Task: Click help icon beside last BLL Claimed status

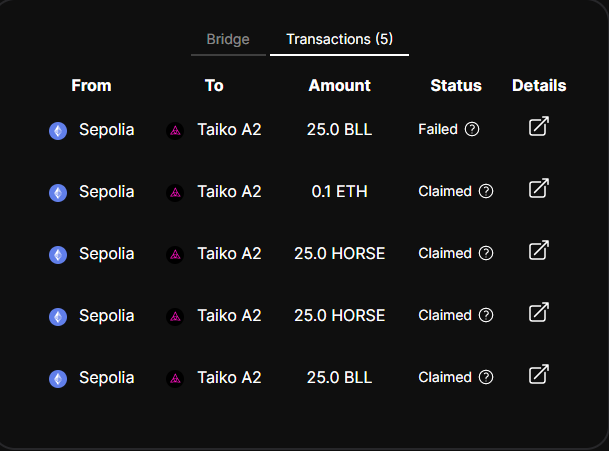Action: click(x=486, y=377)
